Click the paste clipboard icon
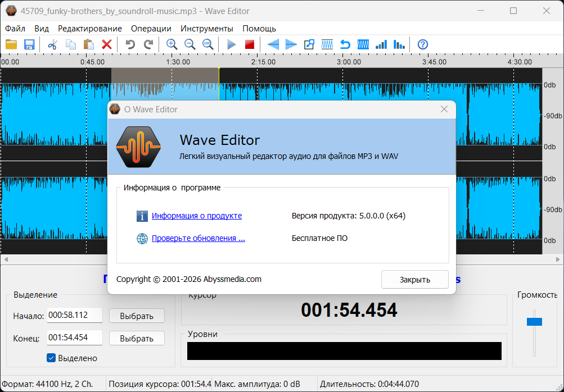The width and height of the screenshot is (564, 392). [x=88, y=44]
